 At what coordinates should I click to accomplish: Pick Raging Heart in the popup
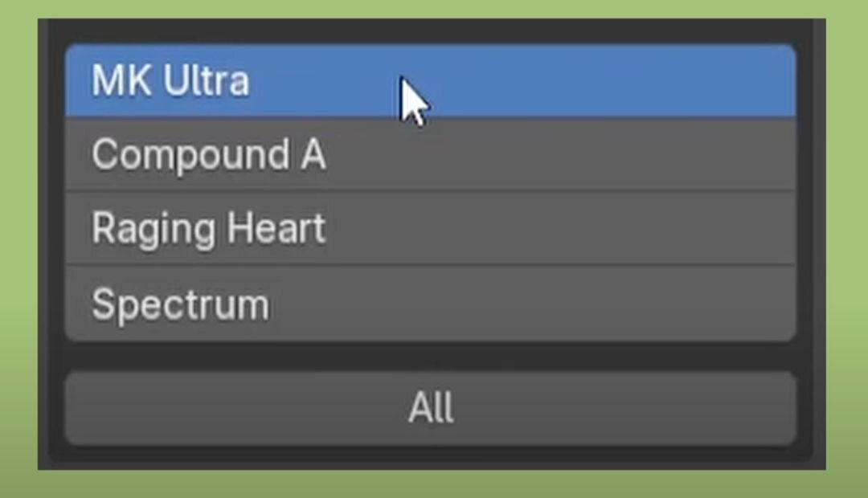430,228
